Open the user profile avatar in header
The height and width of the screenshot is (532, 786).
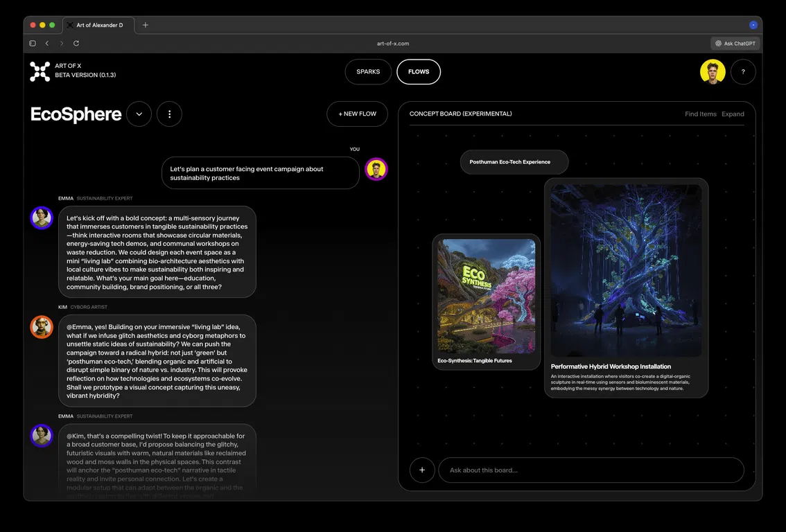(x=712, y=72)
